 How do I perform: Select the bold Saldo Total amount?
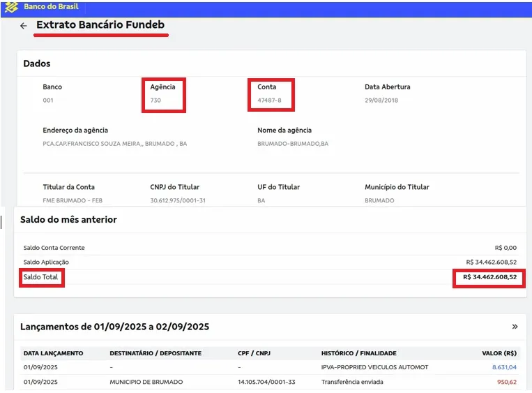(x=490, y=277)
